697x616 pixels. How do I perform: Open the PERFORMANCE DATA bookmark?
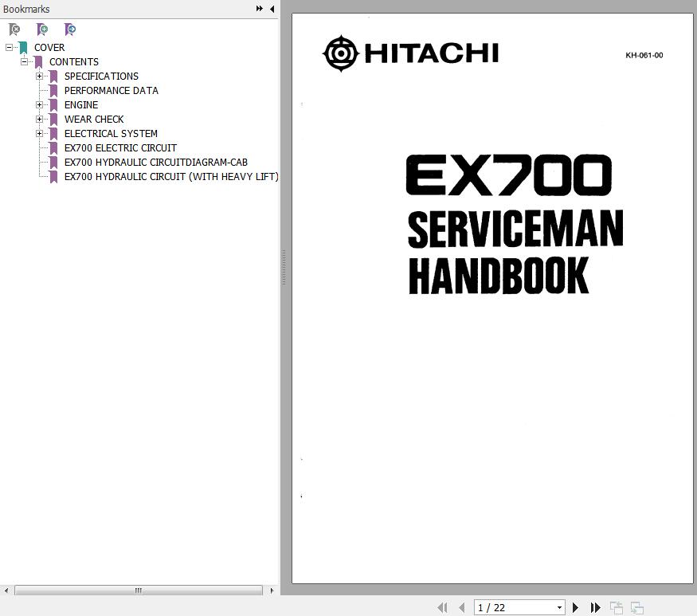click(x=112, y=91)
